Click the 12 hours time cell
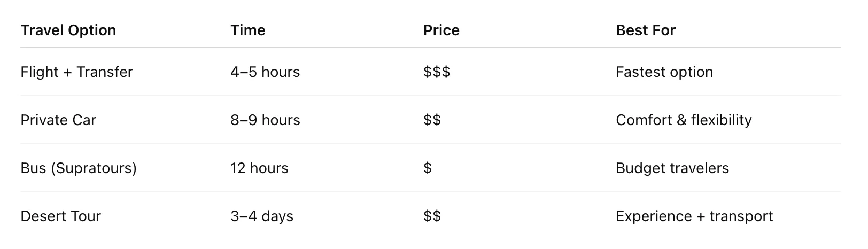Image resolution: width=868 pixels, height=249 pixels. coord(259,168)
